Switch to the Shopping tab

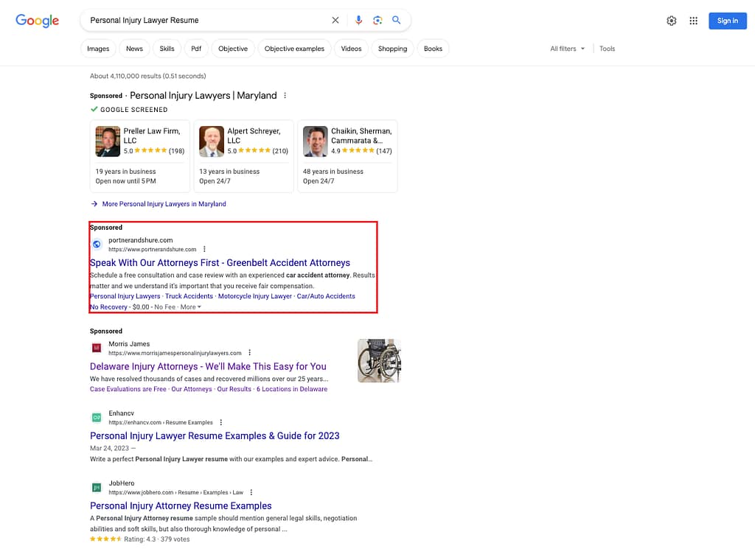pos(392,49)
